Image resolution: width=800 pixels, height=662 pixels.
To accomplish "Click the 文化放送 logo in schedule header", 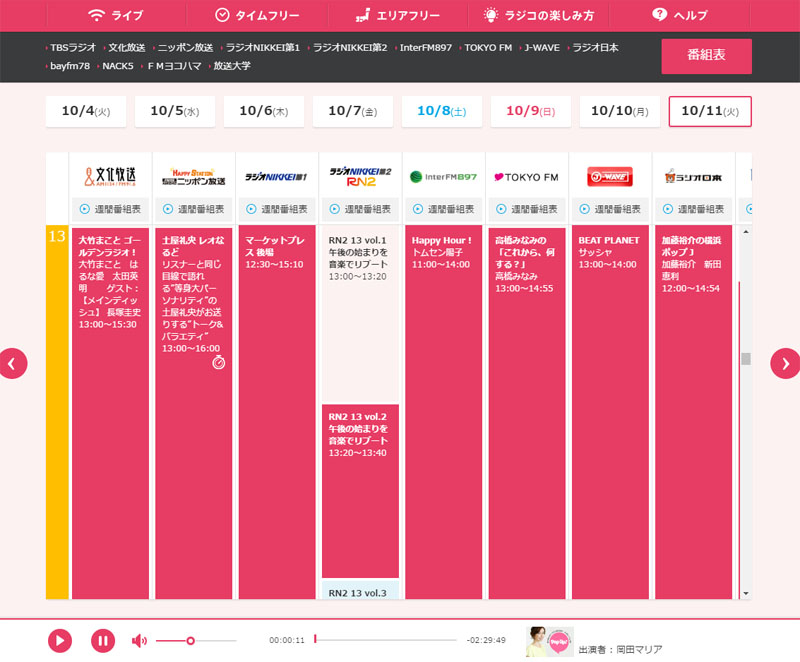I will point(110,177).
